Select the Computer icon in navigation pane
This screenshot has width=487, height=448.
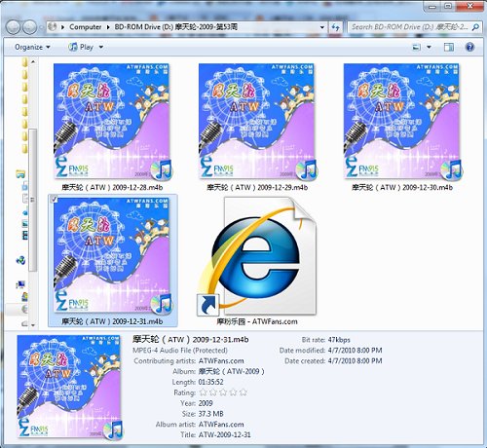[20, 284]
